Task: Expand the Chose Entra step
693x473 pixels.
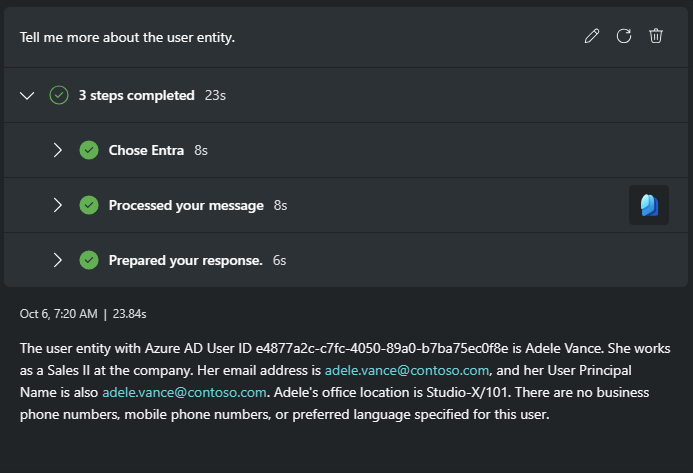Action: tap(58, 150)
